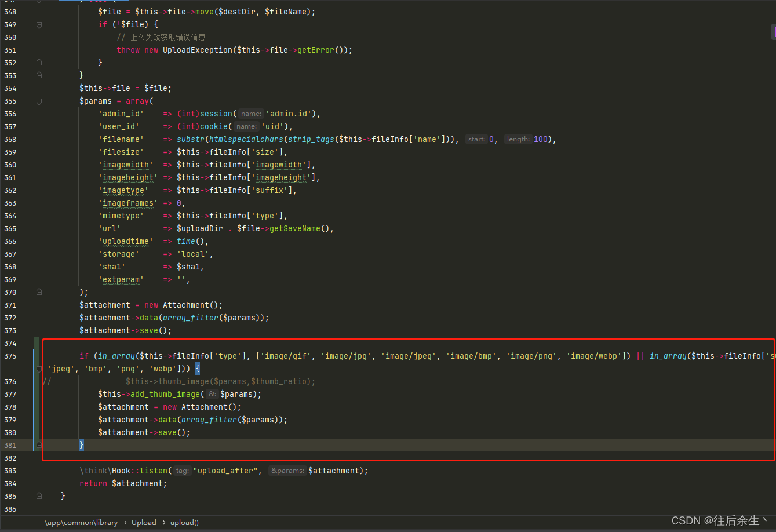Click the 'admin_id' array key

pos(121,114)
